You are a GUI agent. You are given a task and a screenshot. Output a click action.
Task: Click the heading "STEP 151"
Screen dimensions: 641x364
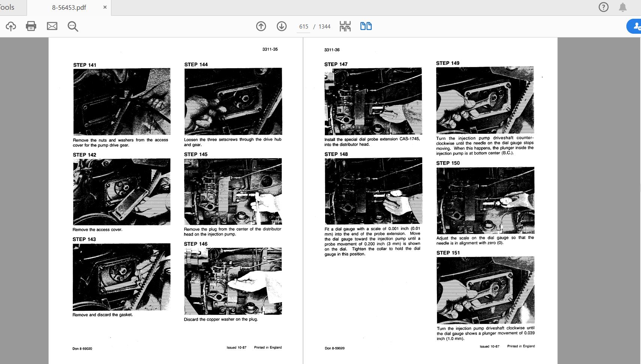click(x=448, y=253)
